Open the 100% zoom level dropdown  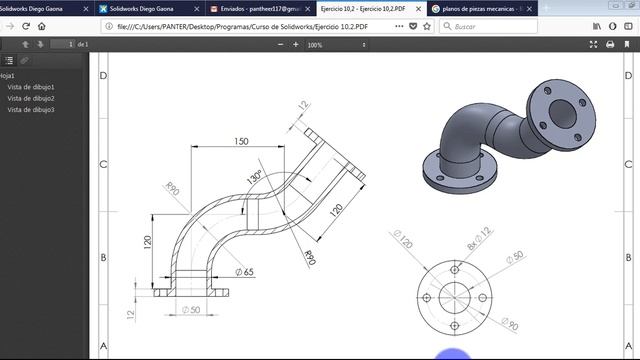pyautogui.click(x=337, y=45)
